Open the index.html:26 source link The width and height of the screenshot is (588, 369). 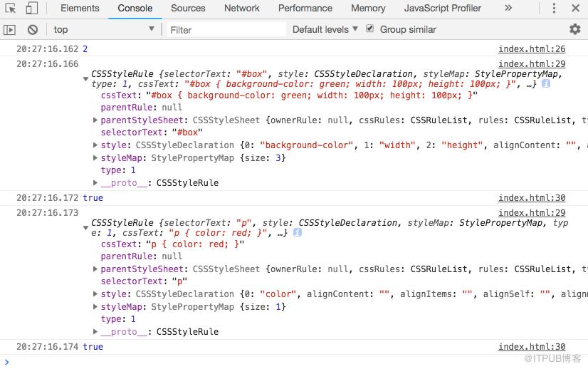[532, 49]
